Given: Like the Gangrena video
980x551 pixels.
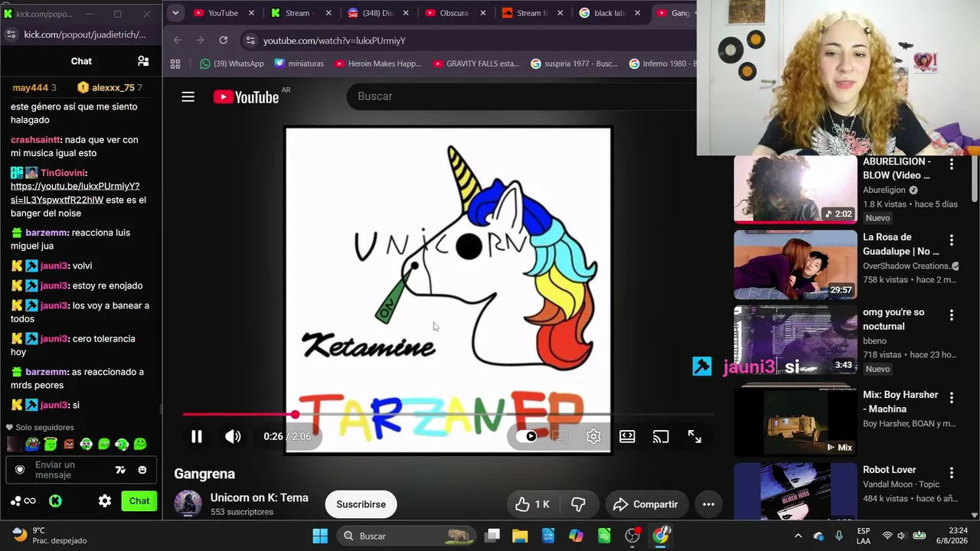Looking at the screenshot, I should (532, 504).
